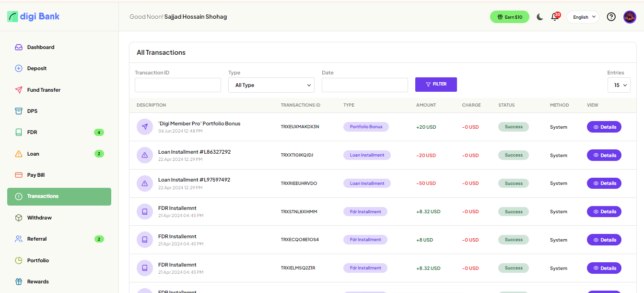Focus the Transaction ID input field

(177, 85)
